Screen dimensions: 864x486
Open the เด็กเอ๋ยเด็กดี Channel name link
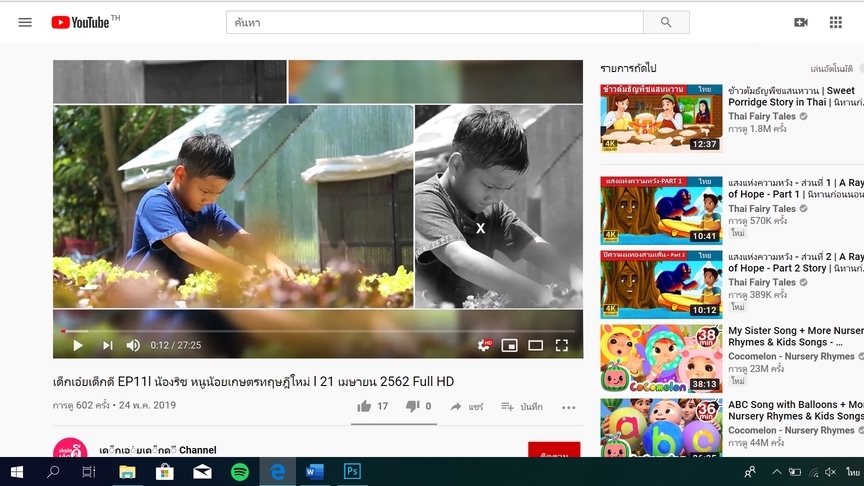(158, 450)
